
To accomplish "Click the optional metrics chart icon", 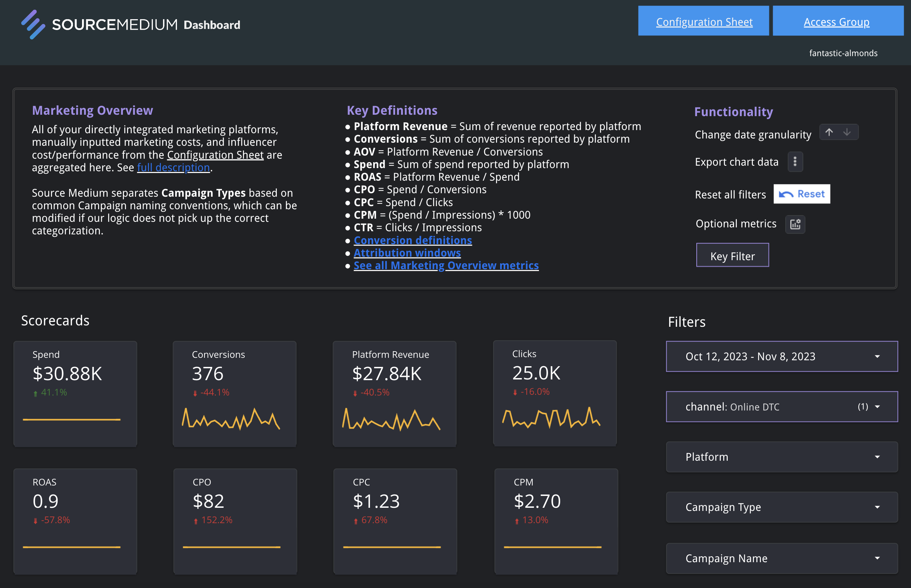I will [795, 224].
